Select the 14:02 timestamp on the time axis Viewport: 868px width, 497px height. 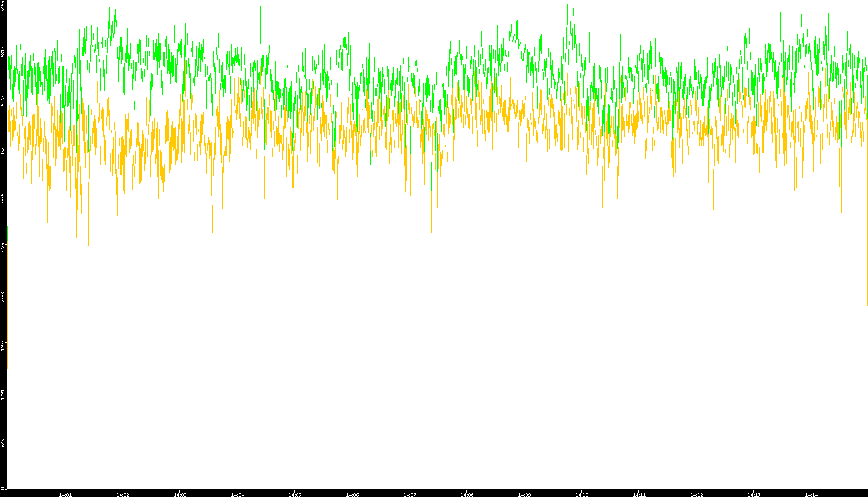[x=122, y=495]
